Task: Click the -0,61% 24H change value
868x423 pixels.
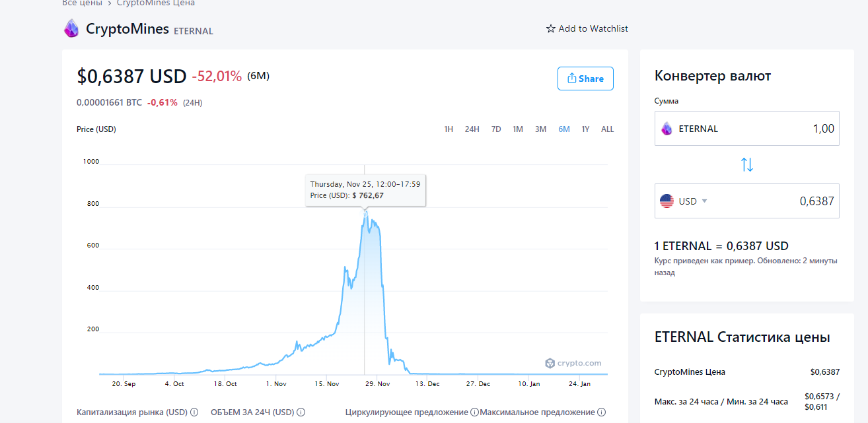Action: pos(163,102)
